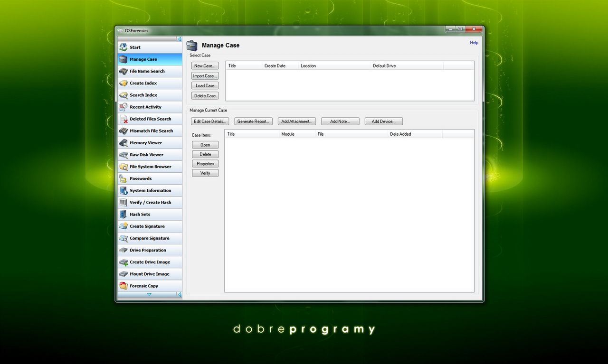608x364 pixels.
Task: Sort case list by Location header
Action: coord(335,66)
